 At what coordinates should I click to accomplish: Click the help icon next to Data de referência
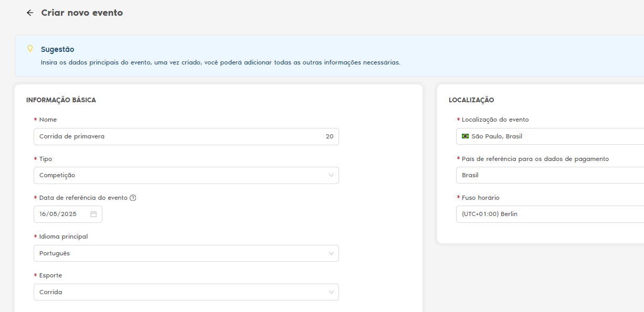pyautogui.click(x=133, y=198)
